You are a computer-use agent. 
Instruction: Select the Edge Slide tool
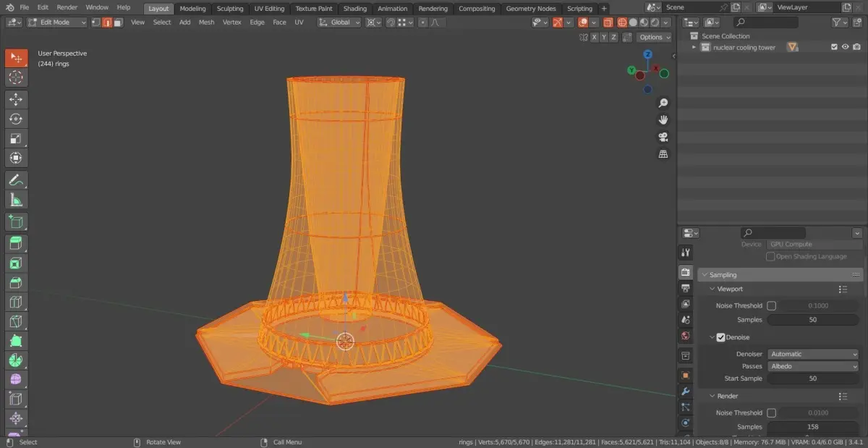16,399
